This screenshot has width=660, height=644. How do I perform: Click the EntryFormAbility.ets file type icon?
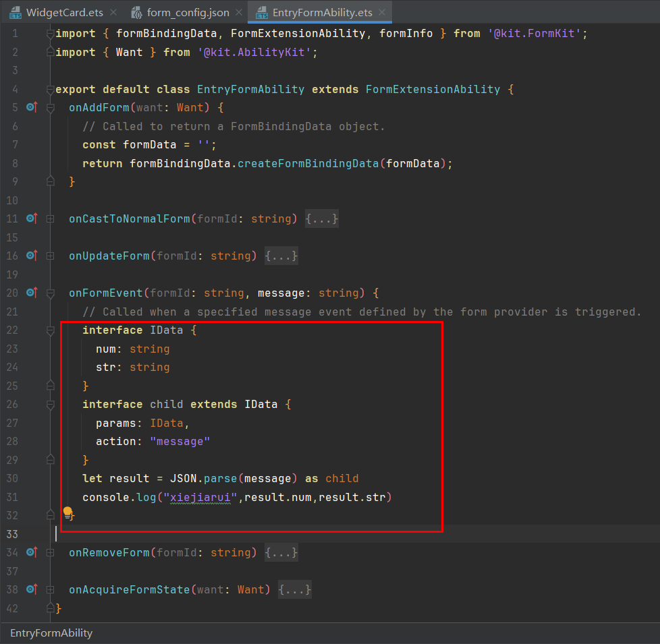(262, 13)
